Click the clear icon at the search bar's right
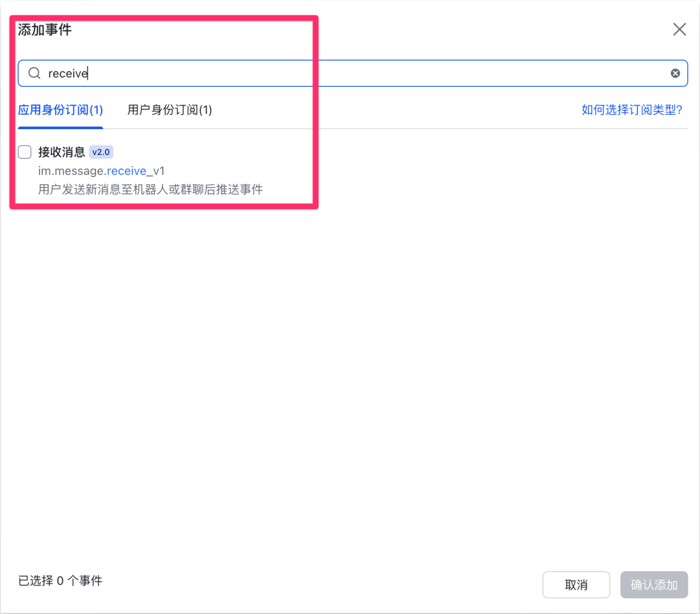Screen dimensions: 700x614 [x=675, y=73]
